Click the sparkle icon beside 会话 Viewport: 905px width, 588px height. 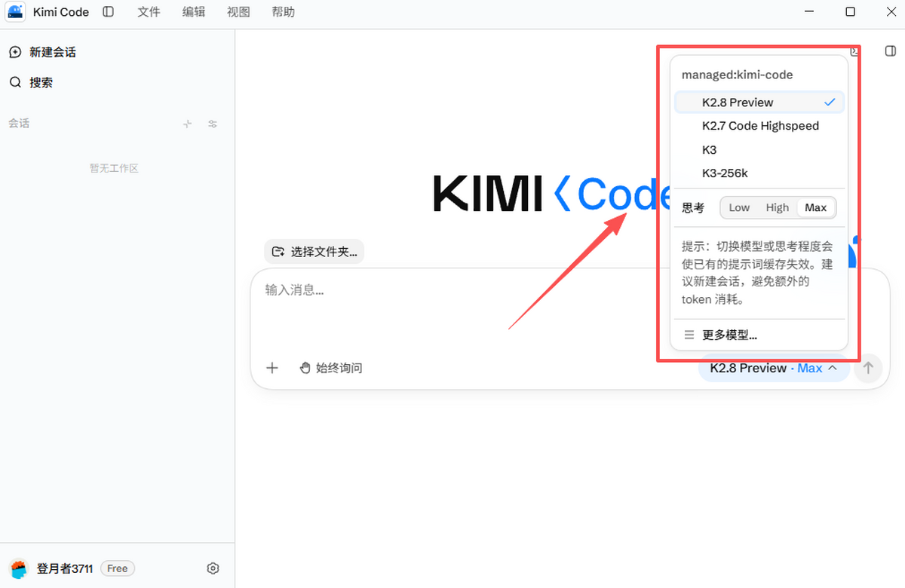pos(188,124)
